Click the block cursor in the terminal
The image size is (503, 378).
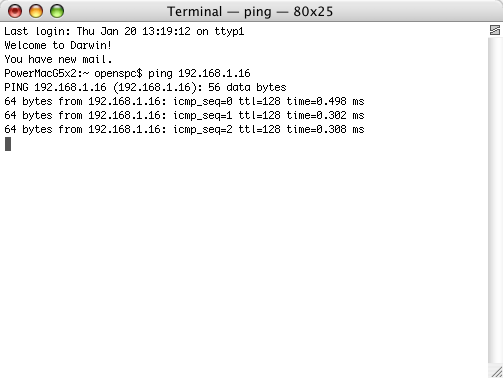click(8, 144)
